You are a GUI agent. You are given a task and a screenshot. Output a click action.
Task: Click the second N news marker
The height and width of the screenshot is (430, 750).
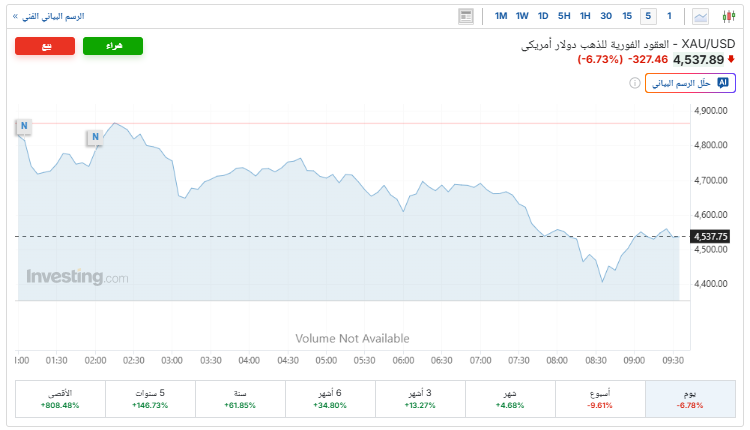click(x=95, y=137)
